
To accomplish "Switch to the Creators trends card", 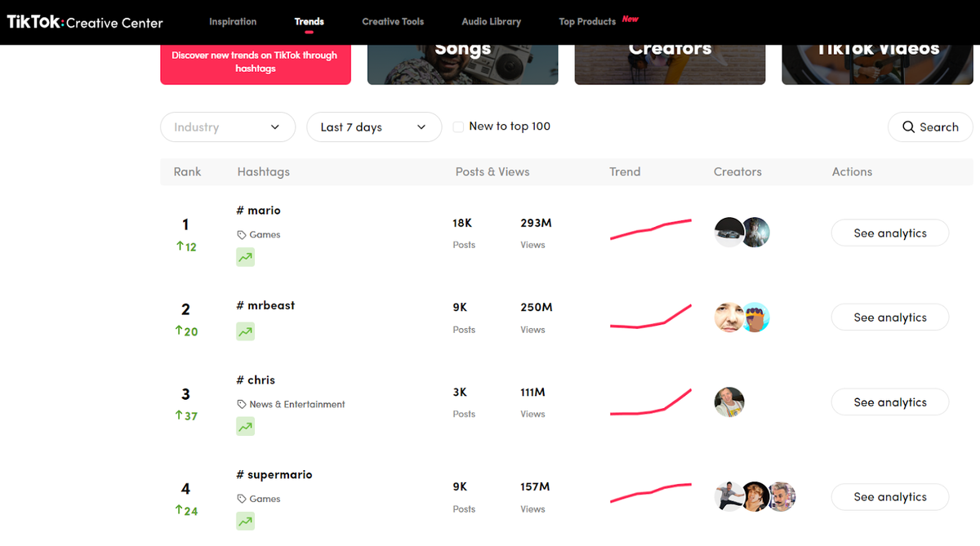I will [x=670, y=64].
